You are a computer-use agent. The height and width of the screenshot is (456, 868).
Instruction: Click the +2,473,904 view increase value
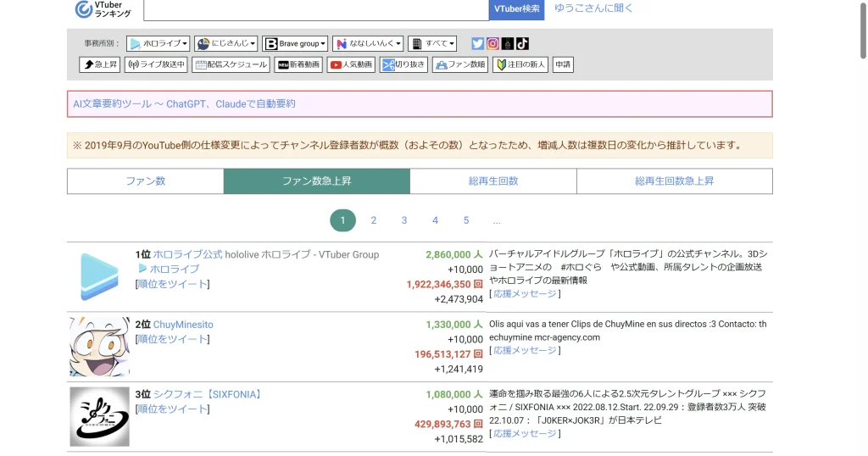point(459,299)
